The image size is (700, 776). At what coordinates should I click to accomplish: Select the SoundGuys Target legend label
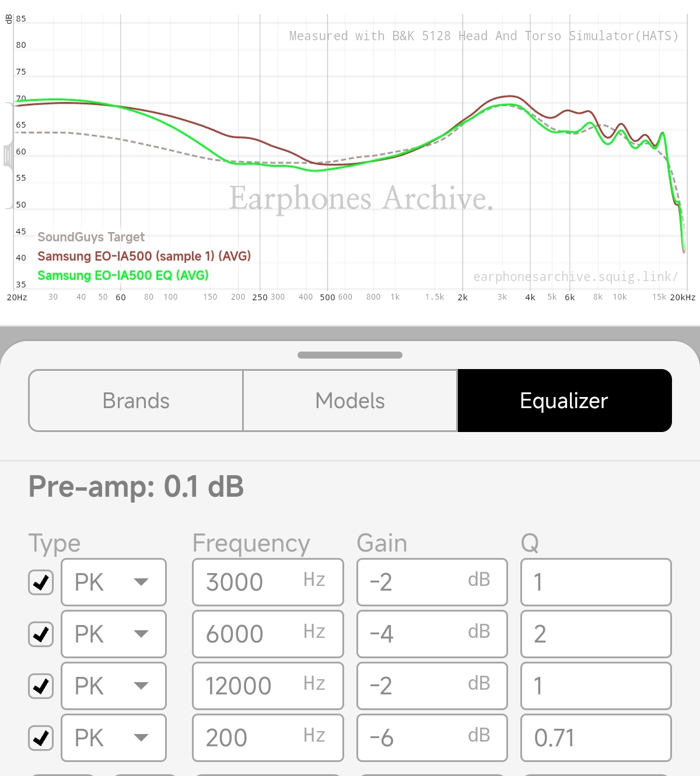(x=91, y=237)
